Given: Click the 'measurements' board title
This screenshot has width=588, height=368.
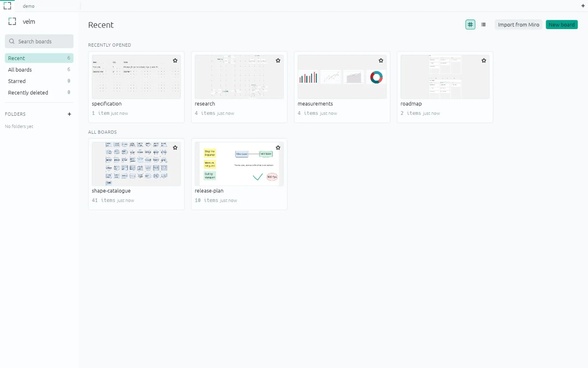Looking at the screenshot, I should coord(315,104).
